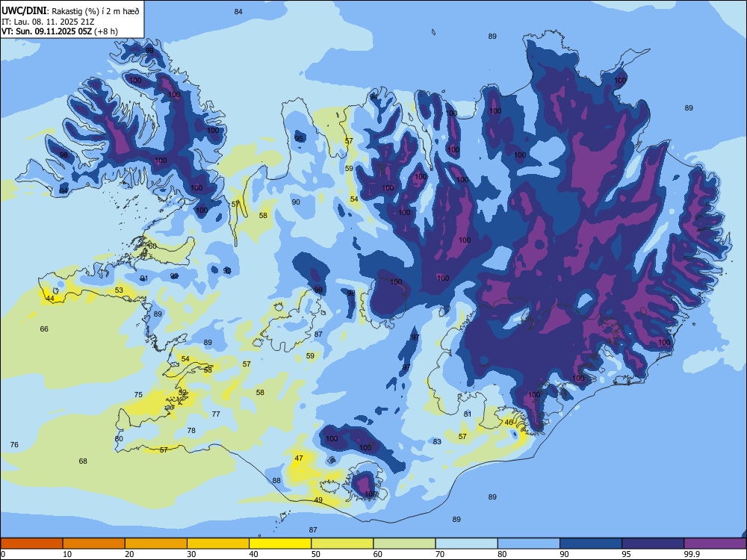Viewport: 747px width, 560px height.
Task: Select the 80–90 light blue legend swatch
Action: [529, 544]
